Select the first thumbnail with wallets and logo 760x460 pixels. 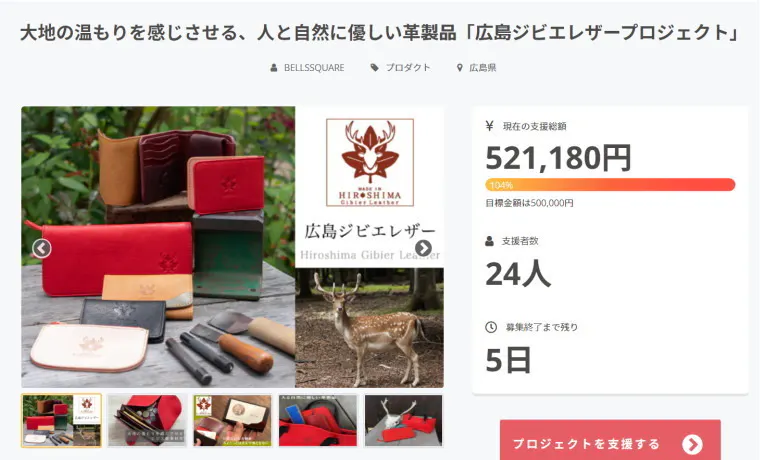click(x=62, y=420)
